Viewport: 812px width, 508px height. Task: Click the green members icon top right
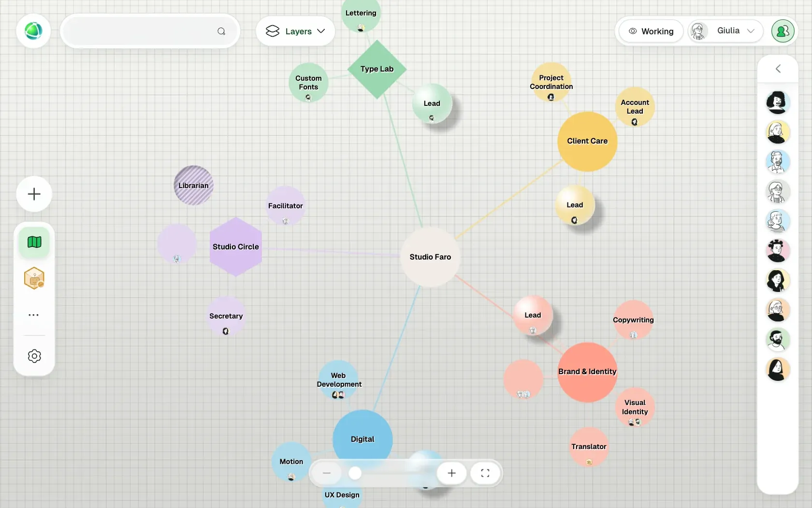[x=783, y=31]
